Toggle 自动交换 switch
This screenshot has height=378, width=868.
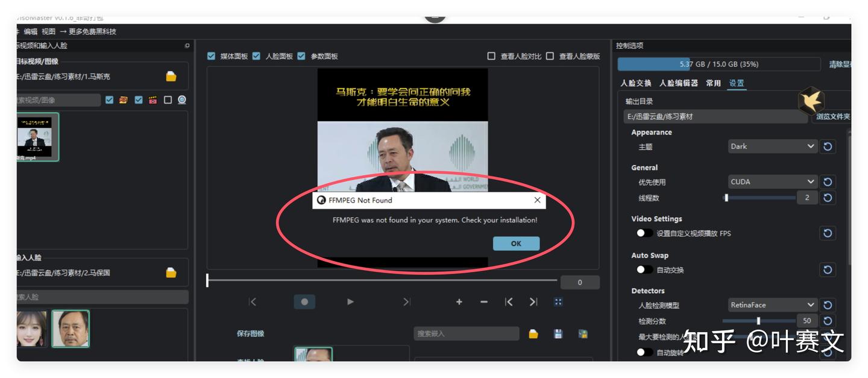pos(644,270)
